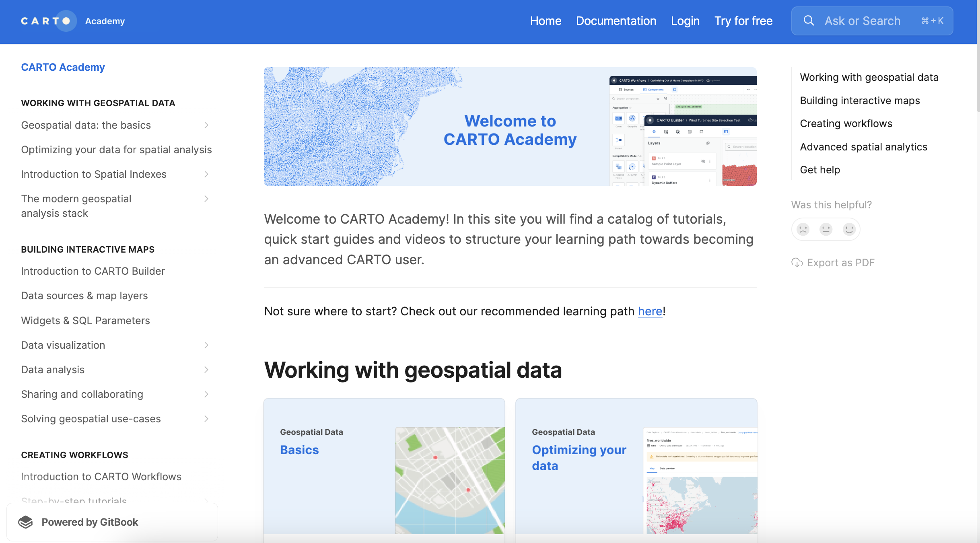980x543 pixels.
Task: Click the Ask or Search field
Action: [x=872, y=21]
